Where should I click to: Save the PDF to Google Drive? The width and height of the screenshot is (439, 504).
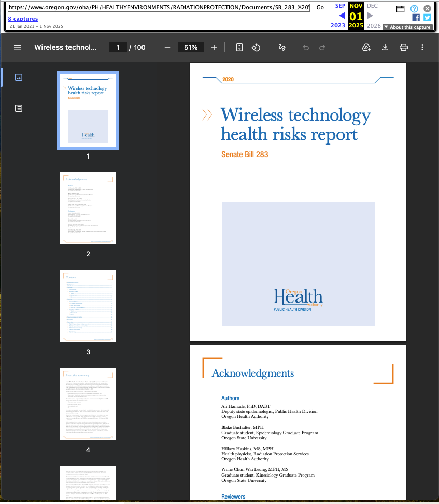click(x=366, y=47)
